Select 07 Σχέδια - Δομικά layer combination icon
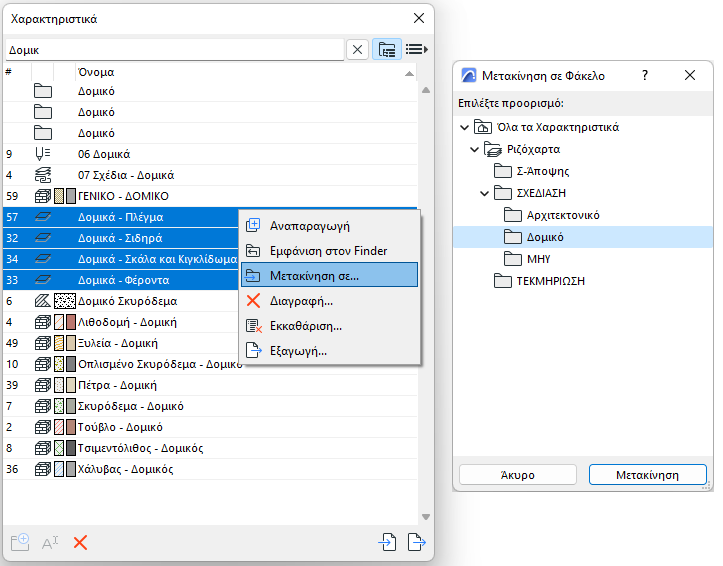The height and width of the screenshot is (566, 723). (x=43, y=175)
